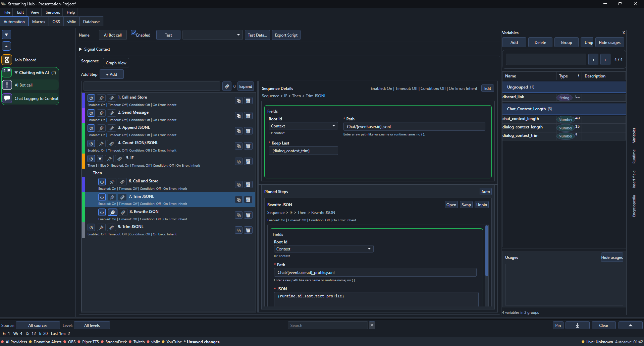Unpin the Rewrite JSON step via pin icon
This screenshot has height=346, width=644.
click(112, 212)
